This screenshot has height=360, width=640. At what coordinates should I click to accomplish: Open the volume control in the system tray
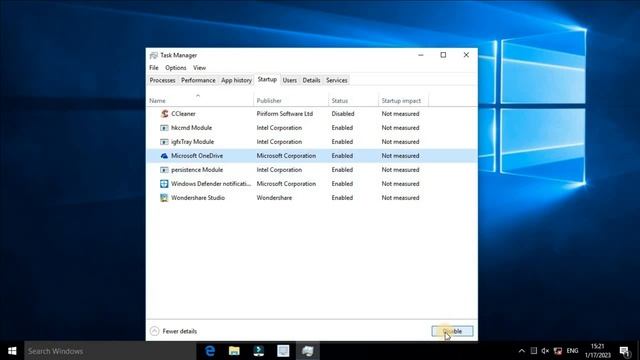click(x=545, y=351)
